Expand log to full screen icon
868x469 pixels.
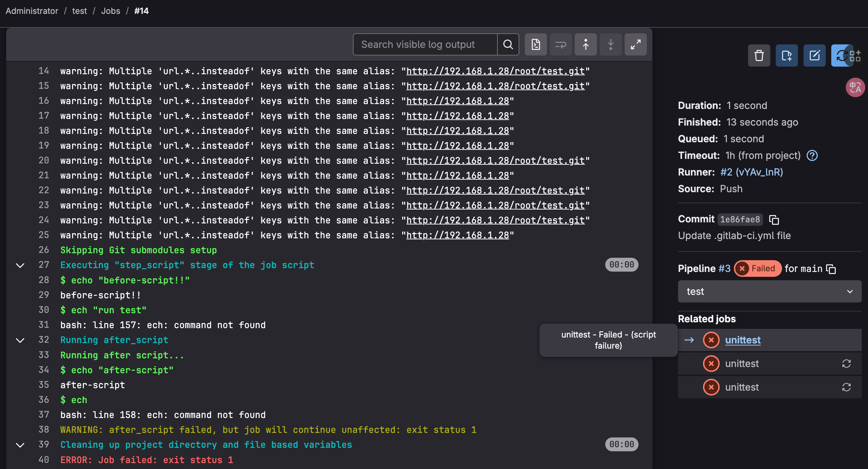point(635,44)
